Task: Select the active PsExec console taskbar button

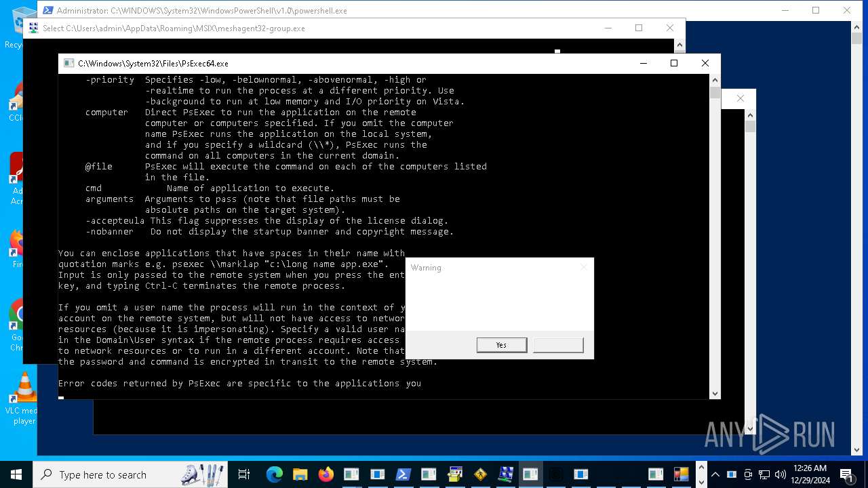Action: pyautogui.click(x=530, y=474)
